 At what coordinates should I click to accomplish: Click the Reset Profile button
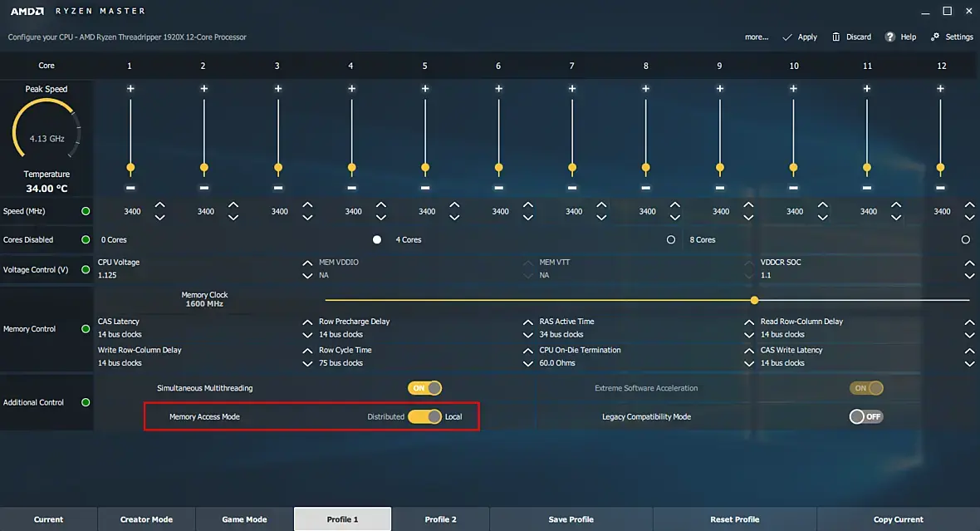click(735, 519)
